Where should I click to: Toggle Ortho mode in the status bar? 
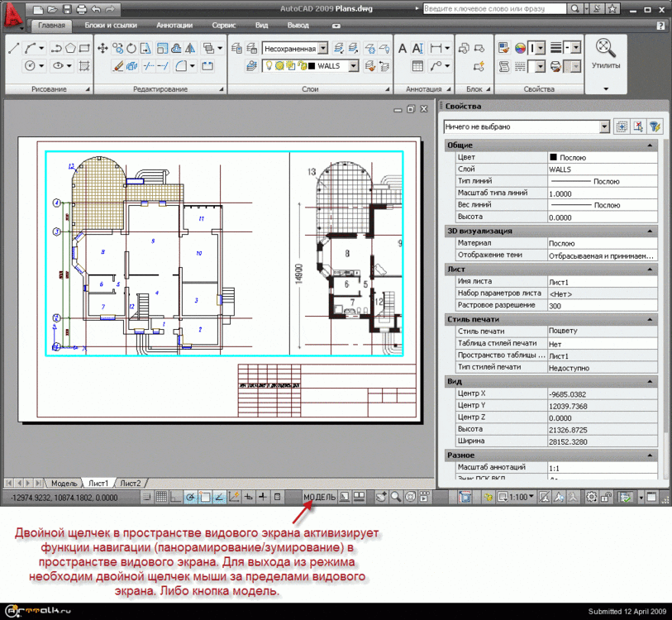point(176,497)
